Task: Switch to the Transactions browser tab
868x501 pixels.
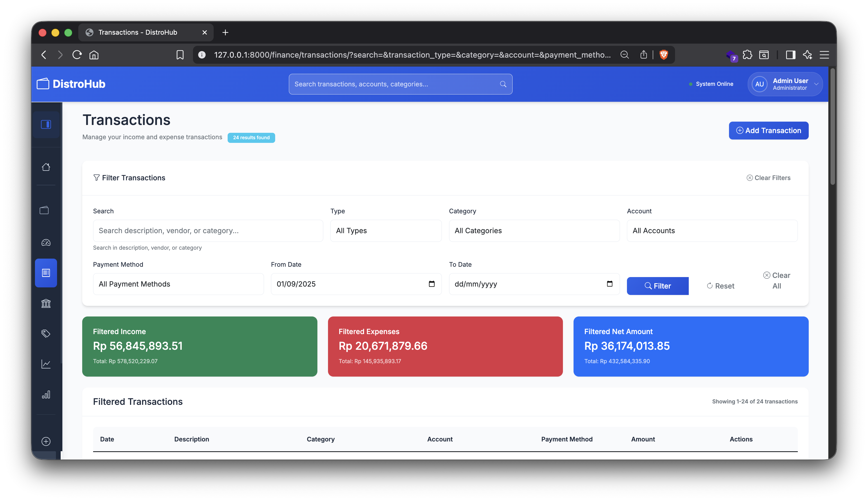Action: pos(137,32)
